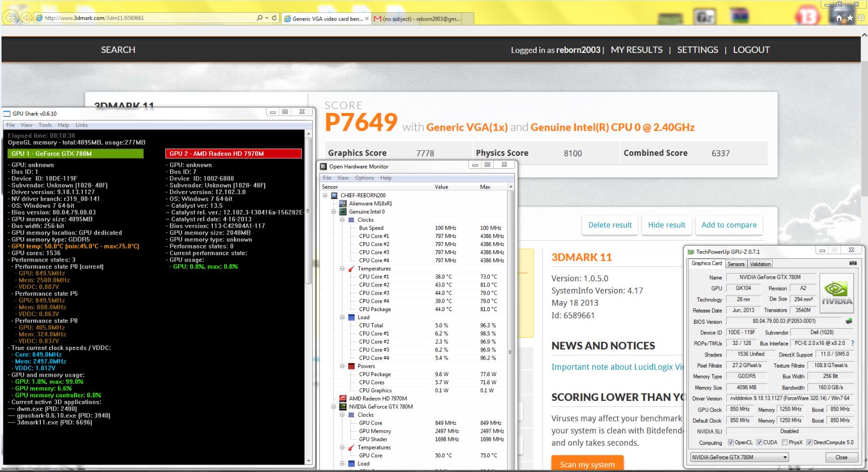The width and height of the screenshot is (868, 472).
Task: Open Internet Explorer home page icon
Action: coord(839,18)
